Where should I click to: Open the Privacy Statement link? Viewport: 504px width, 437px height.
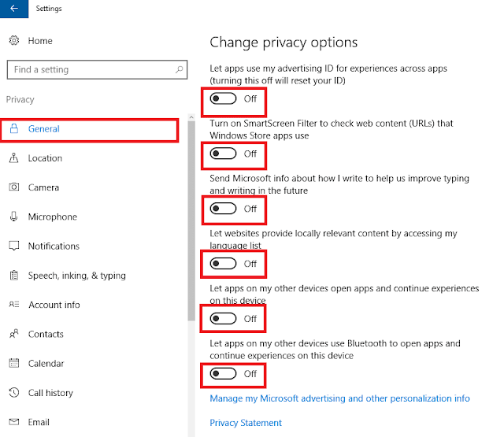246,423
